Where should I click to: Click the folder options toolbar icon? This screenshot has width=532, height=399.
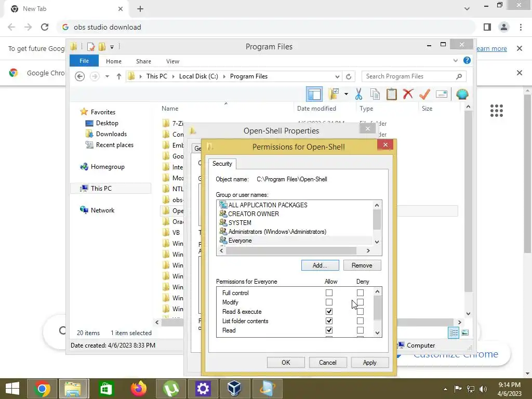click(334, 94)
